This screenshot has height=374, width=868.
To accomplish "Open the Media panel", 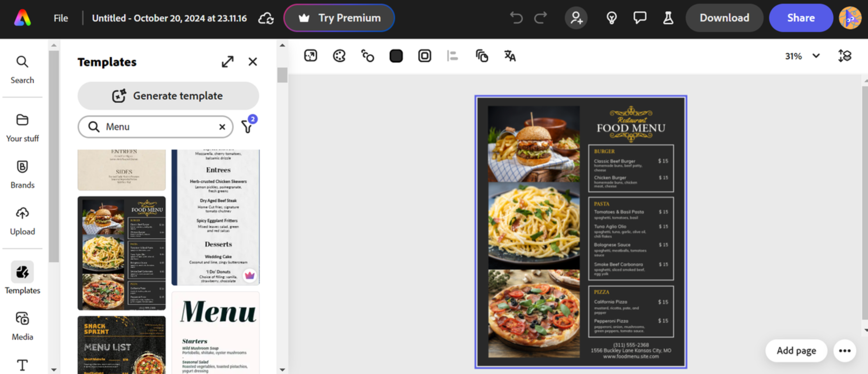I will click(22, 326).
